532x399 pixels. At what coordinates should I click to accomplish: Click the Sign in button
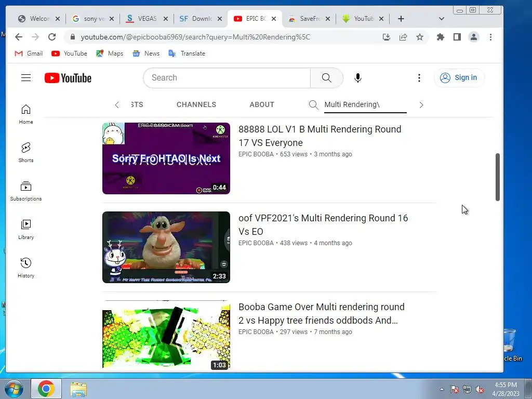tap(459, 78)
